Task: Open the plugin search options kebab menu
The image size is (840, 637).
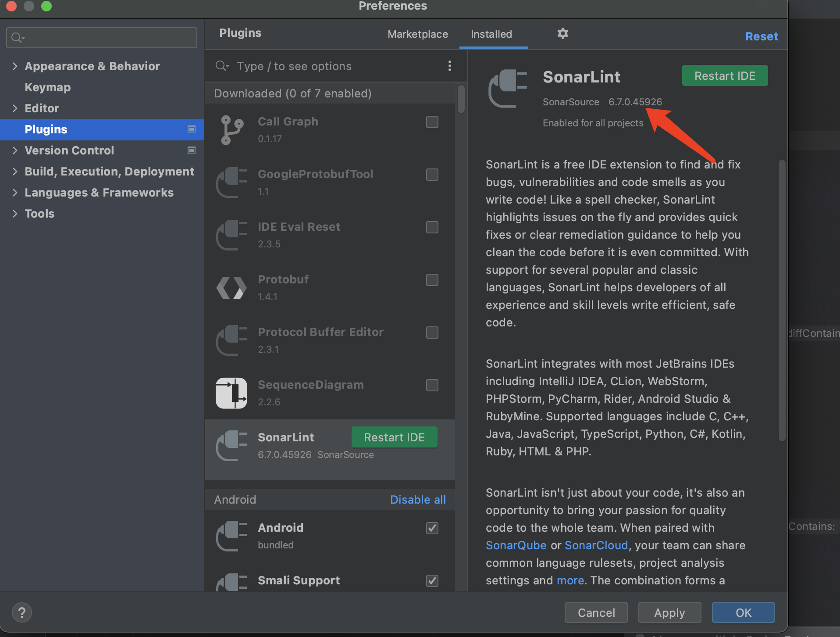Action: pos(450,66)
